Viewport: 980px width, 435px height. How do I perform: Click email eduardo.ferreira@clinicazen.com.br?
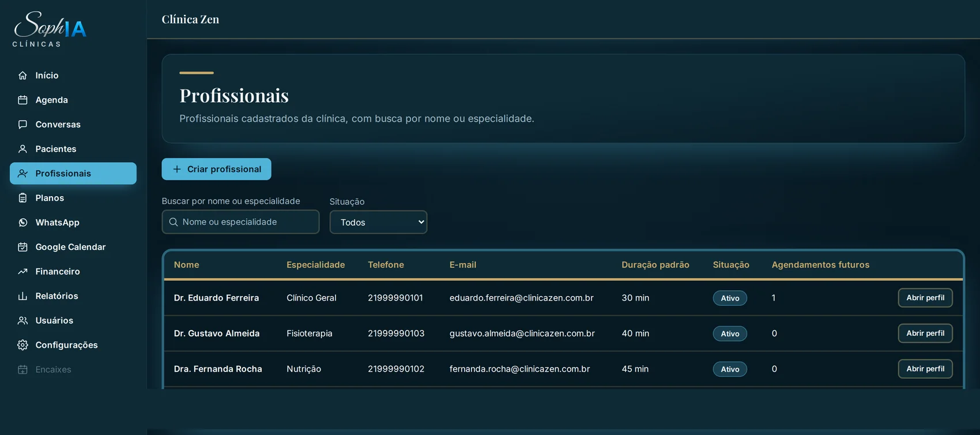point(522,298)
